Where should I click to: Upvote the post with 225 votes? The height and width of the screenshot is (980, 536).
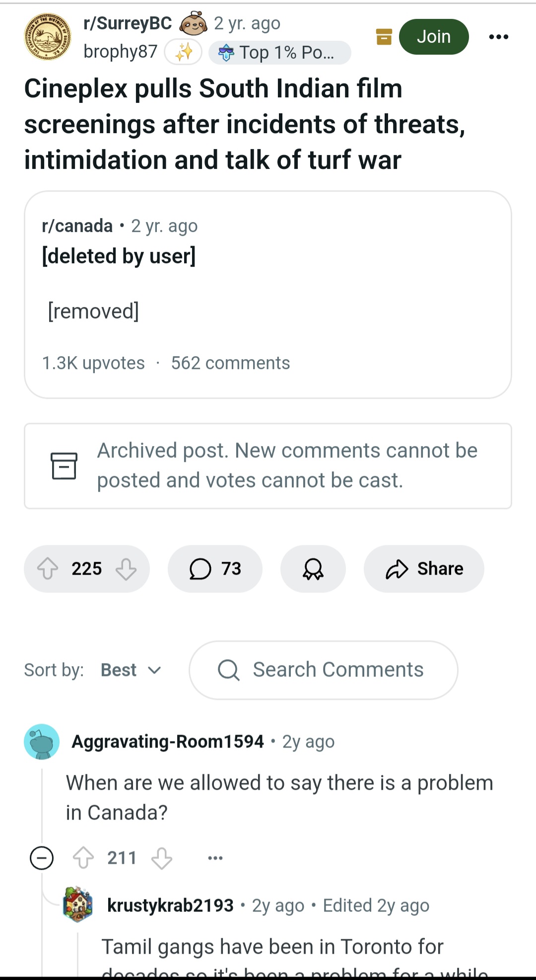[x=48, y=569]
